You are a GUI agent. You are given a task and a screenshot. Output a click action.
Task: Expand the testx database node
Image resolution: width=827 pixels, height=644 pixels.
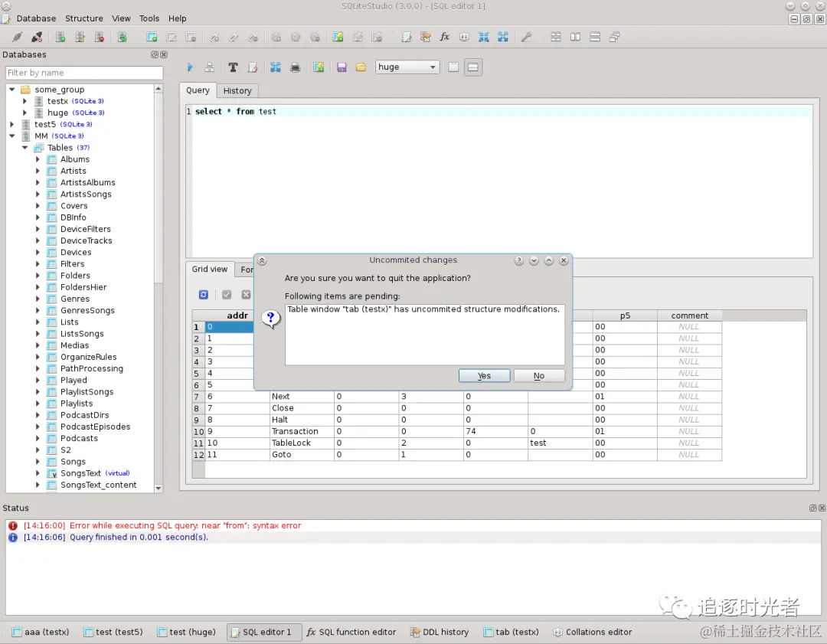(x=25, y=101)
